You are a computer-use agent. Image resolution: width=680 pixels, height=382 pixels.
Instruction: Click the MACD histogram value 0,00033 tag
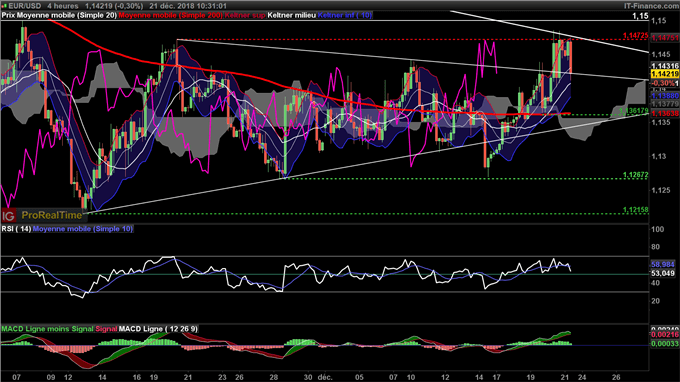coord(664,343)
